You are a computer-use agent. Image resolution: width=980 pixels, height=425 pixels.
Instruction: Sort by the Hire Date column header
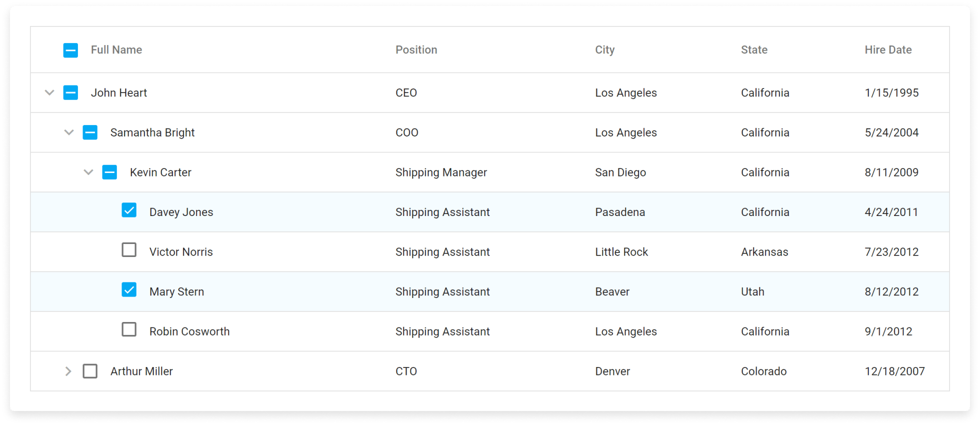888,50
